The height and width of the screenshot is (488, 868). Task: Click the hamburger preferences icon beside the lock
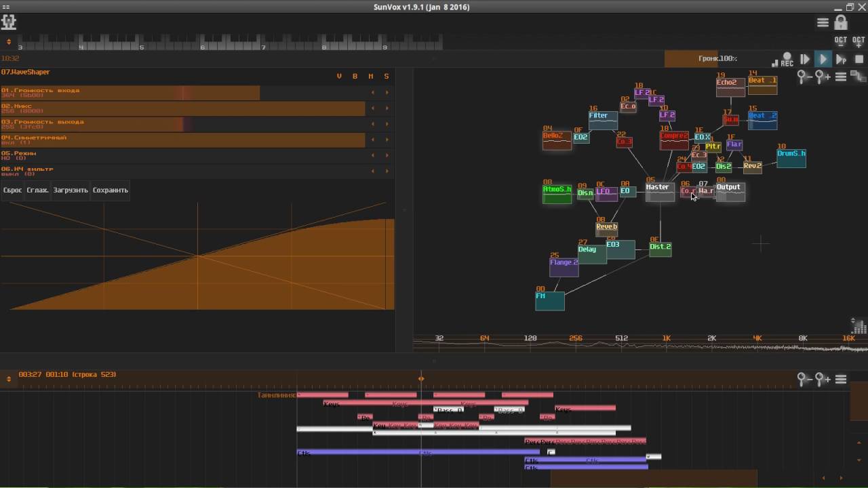point(823,22)
